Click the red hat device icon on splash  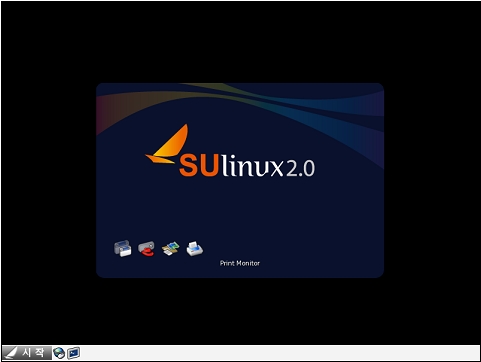point(146,248)
